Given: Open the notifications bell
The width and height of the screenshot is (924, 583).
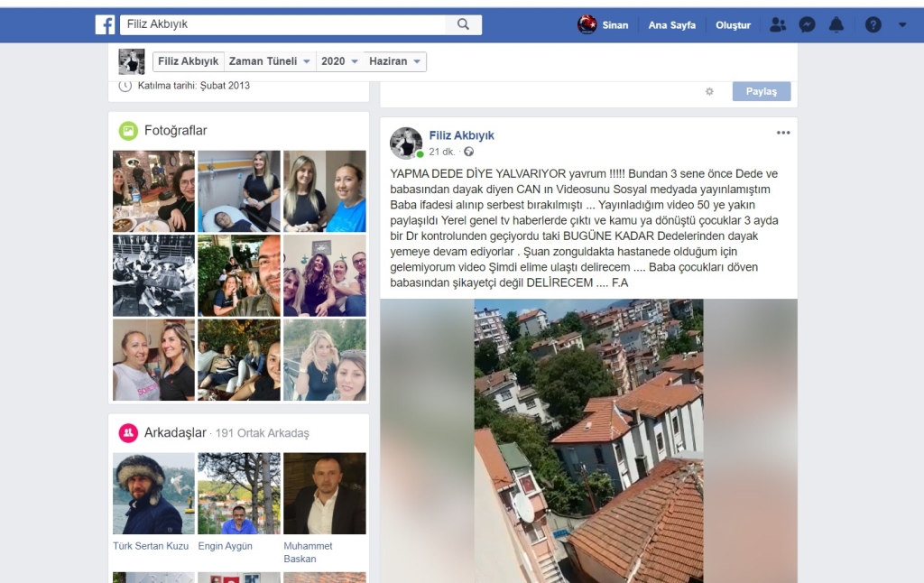Looking at the screenshot, I should (x=836, y=25).
